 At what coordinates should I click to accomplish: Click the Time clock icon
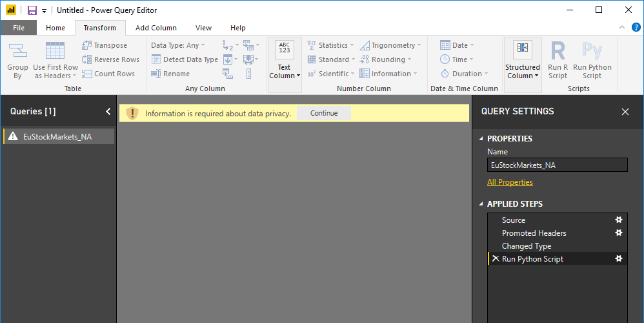click(445, 59)
